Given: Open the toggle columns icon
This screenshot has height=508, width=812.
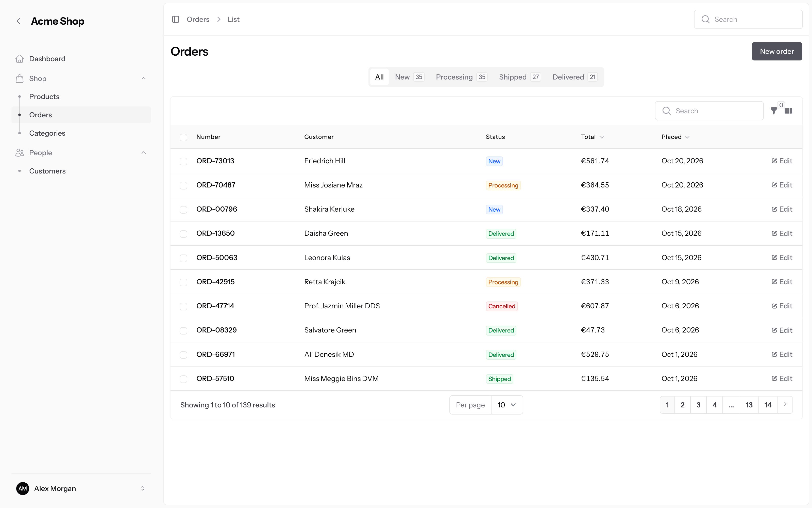Looking at the screenshot, I should (x=788, y=111).
